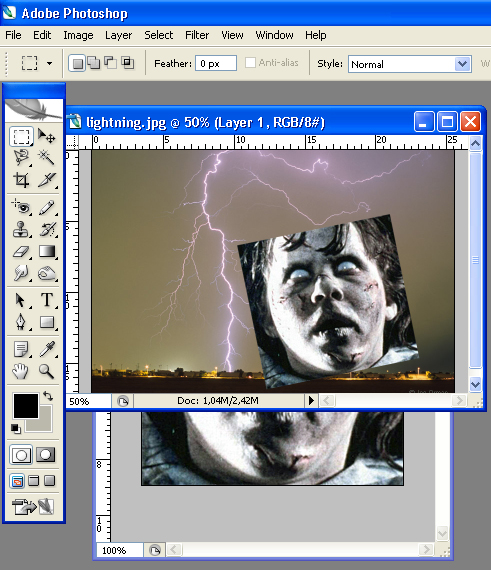The height and width of the screenshot is (570, 491).
Task: Pick the Magic Wand tool
Action: pos(47,158)
